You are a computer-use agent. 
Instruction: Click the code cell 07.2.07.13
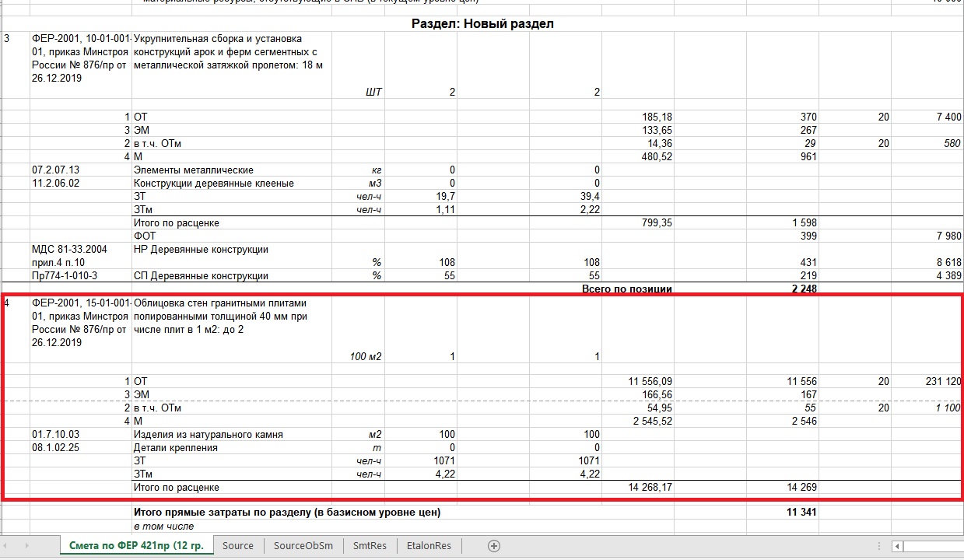click(x=55, y=170)
